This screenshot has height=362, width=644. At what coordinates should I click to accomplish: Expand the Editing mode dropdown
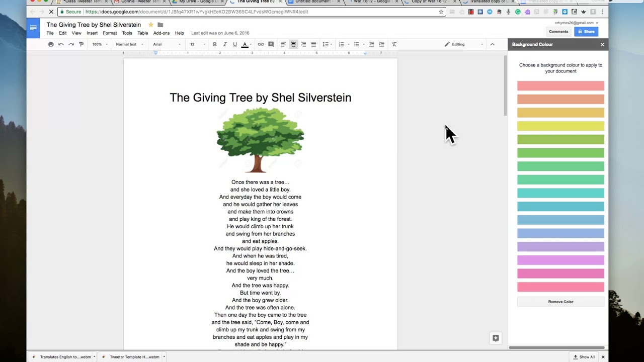click(463, 44)
